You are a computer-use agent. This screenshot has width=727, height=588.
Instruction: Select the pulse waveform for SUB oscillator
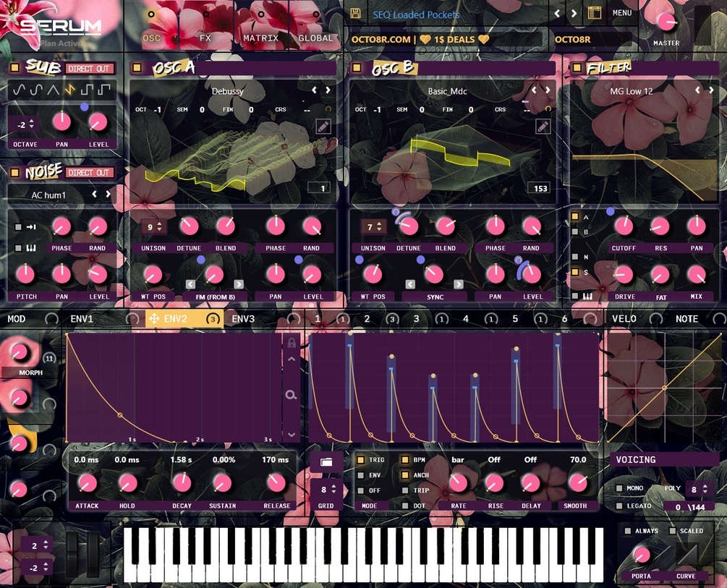point(104,90)
